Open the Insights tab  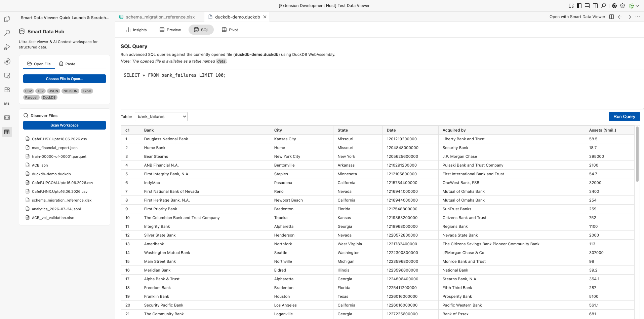click(136, 30)
